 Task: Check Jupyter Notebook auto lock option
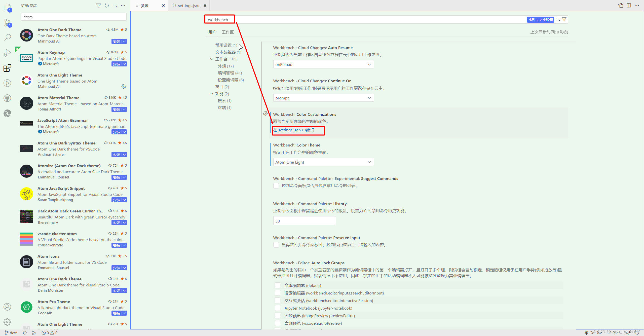278,308
